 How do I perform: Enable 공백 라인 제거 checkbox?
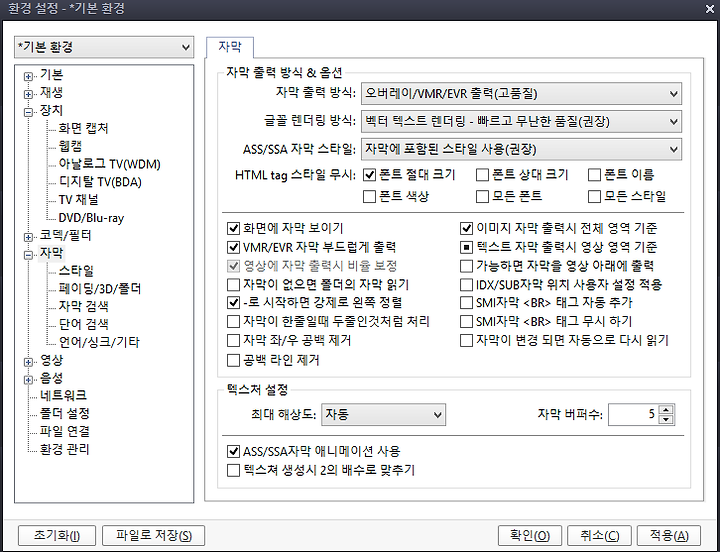click(234, 360)
